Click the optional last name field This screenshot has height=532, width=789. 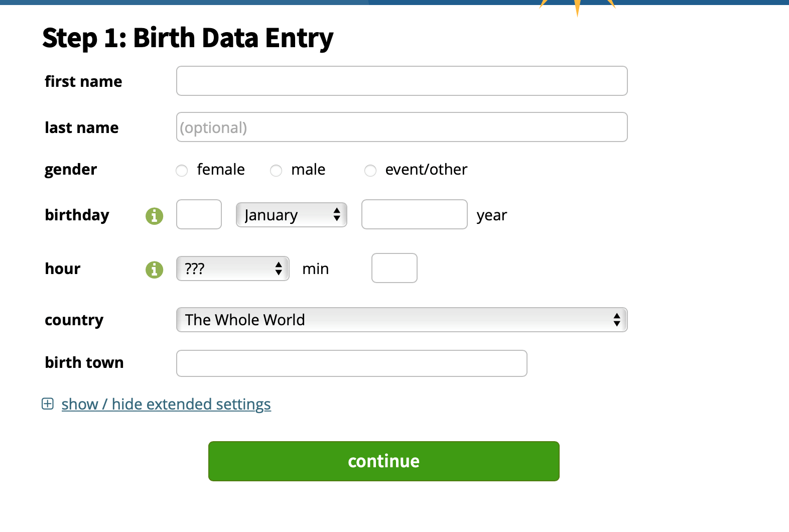point(402,127)
